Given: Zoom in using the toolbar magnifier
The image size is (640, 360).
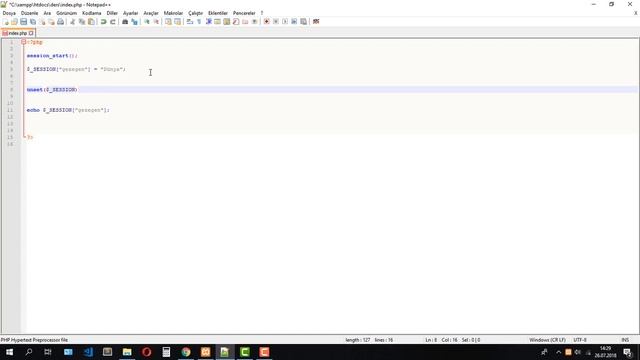Looking at the screenshot, I should tap(147, 22).
